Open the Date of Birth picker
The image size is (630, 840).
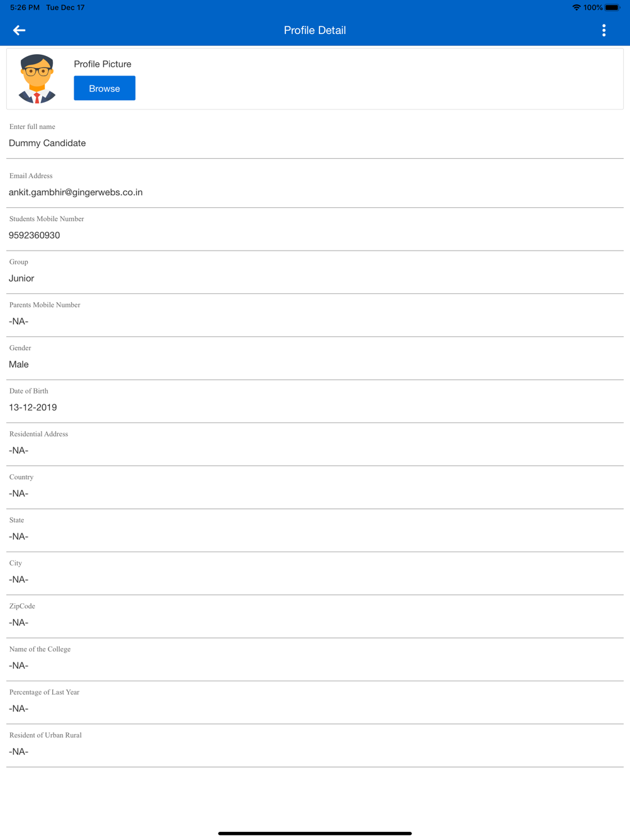click(314, 407)
